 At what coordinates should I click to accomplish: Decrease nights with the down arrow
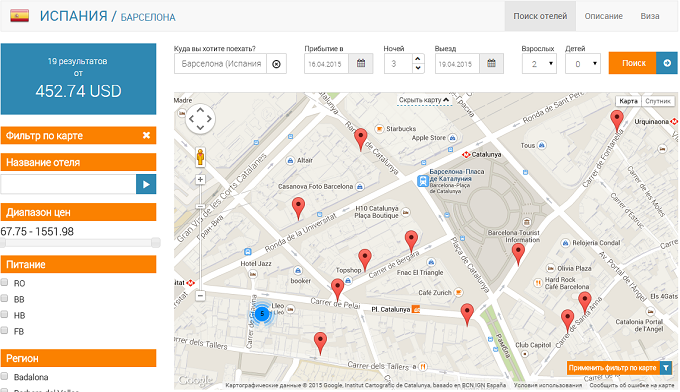418,68
